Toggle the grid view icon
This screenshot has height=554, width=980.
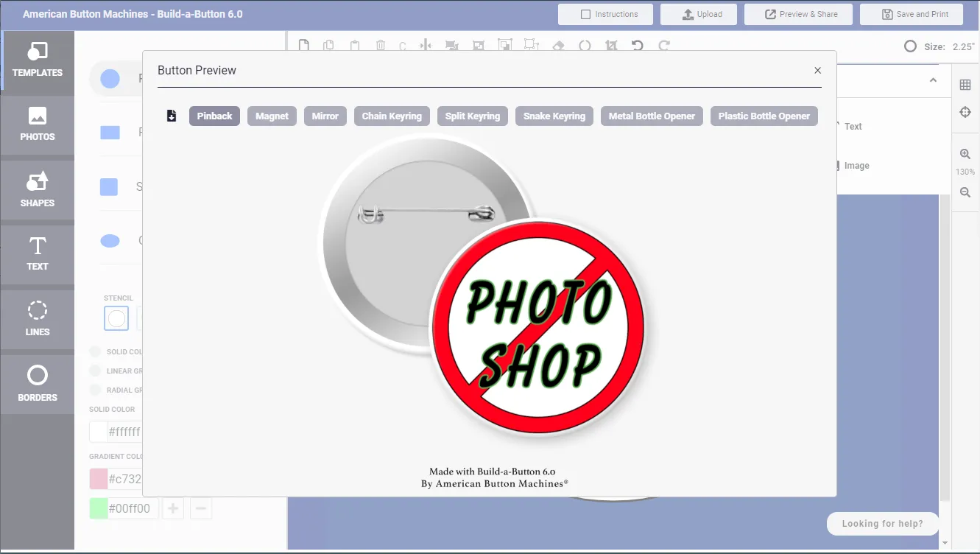965,85
